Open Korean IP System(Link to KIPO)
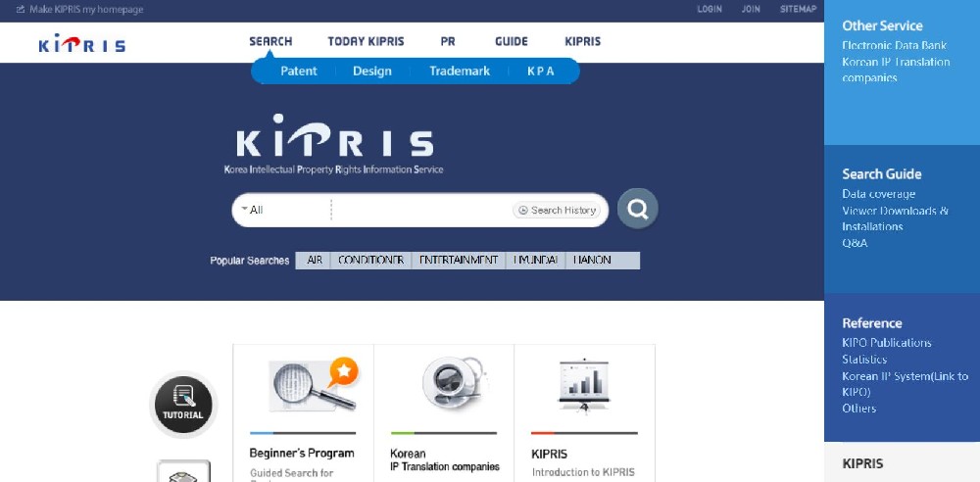Viewport: 980px width, 482px height. point(905,384)
